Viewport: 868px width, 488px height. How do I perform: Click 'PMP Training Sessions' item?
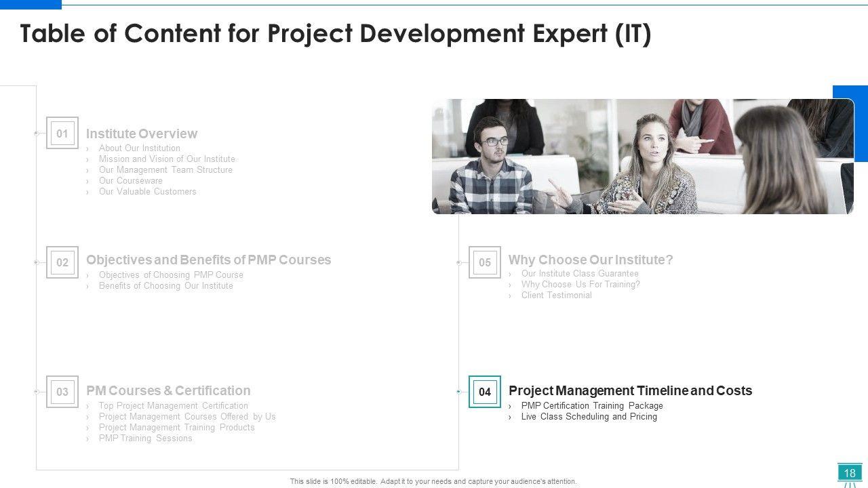(x=146, y=438)
